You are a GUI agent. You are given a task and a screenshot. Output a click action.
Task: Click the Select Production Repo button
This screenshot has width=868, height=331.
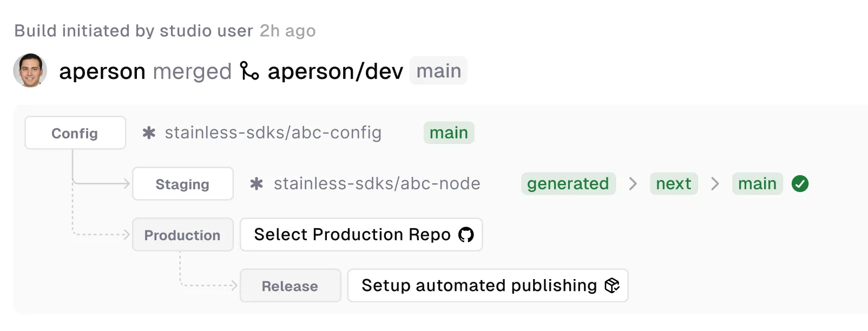[361, 234]
